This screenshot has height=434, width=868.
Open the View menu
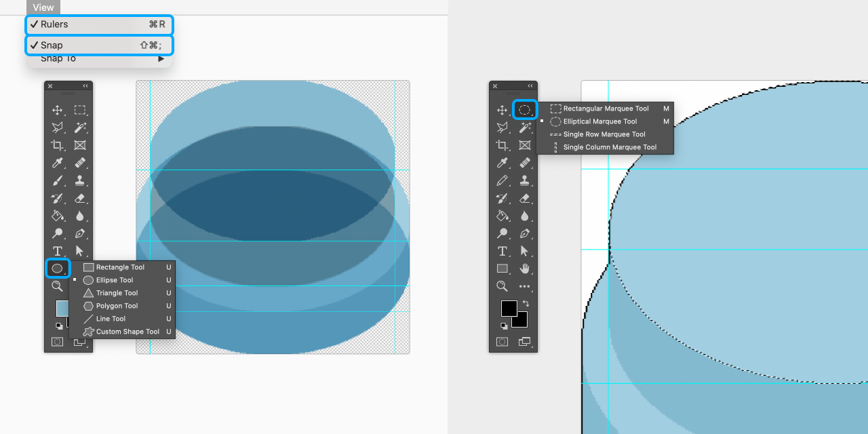click(43, 7)
